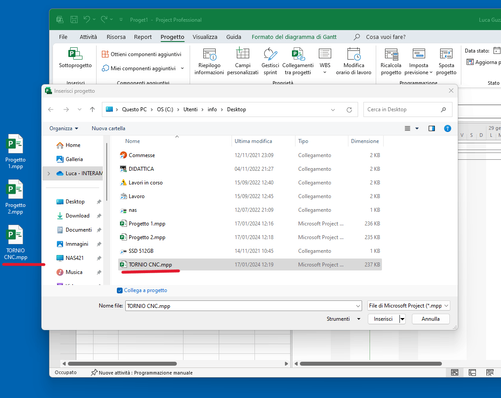
Task: Expand the address bar history dropdown
Action: pyautogui.click(x=333, y=110)
